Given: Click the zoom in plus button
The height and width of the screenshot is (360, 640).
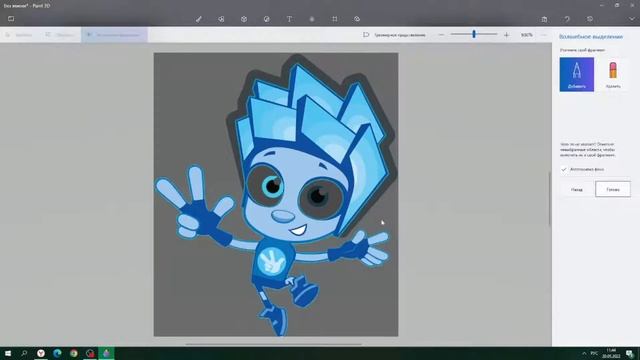Looking at the screenshot, I should (x=507, y=35).
